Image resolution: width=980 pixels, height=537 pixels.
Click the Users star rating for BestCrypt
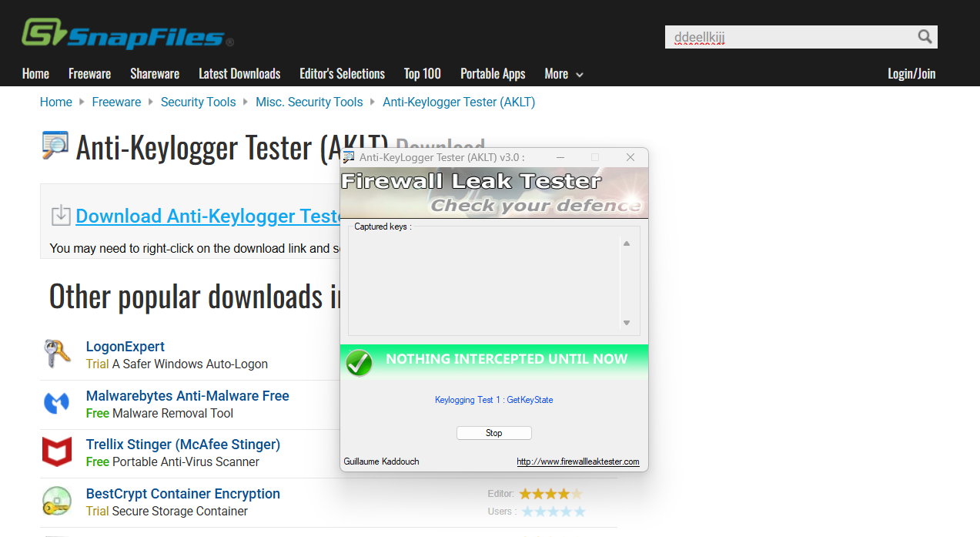[554, 512]
